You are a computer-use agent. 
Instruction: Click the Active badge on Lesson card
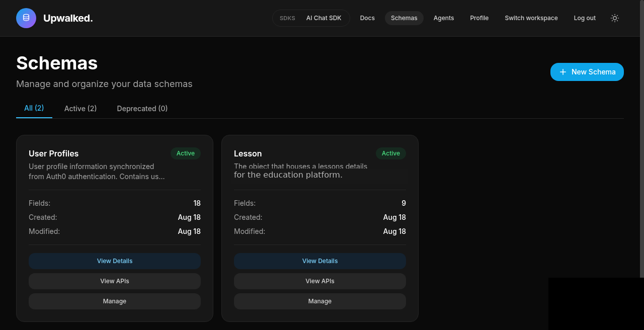click(x=391, y=153)
